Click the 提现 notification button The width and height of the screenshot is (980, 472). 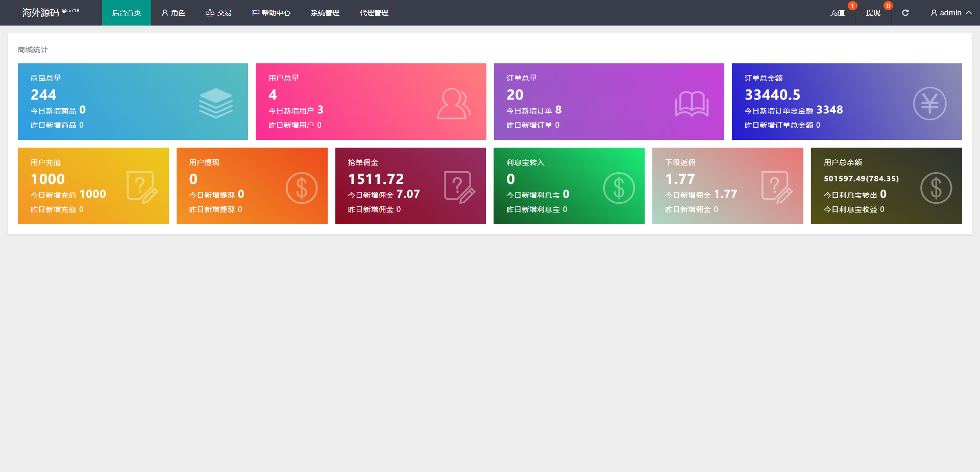pyautogui.click(x=873, y=13)
